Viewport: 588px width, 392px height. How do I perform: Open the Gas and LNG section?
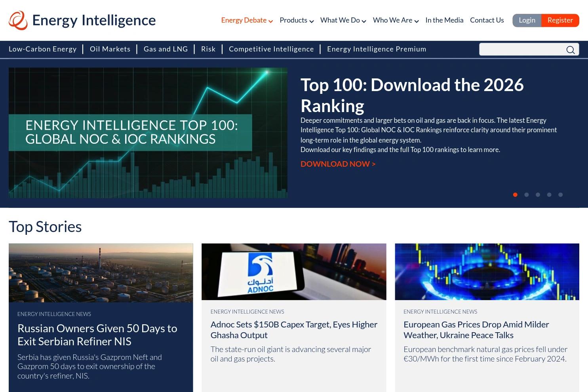click(166, 49)
